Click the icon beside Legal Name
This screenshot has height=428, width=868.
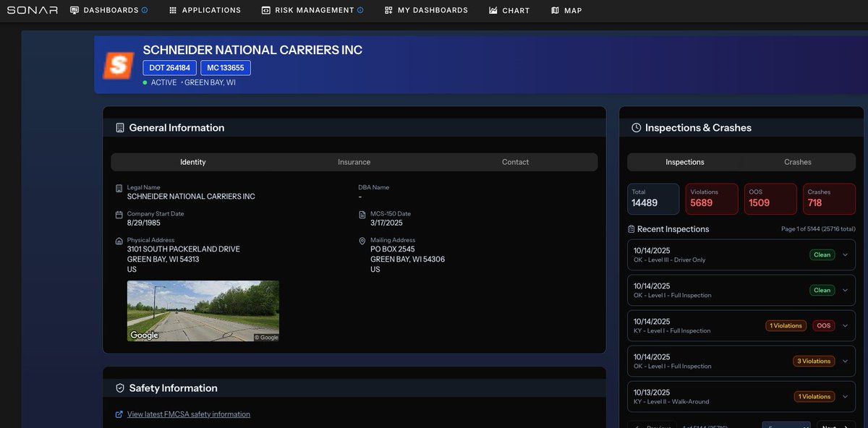tap(119, 189)
